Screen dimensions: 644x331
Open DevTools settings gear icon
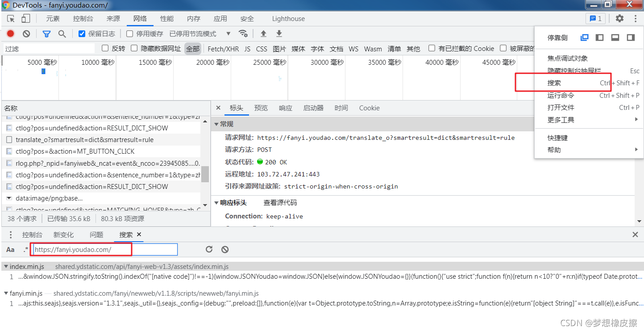[619, 18]
